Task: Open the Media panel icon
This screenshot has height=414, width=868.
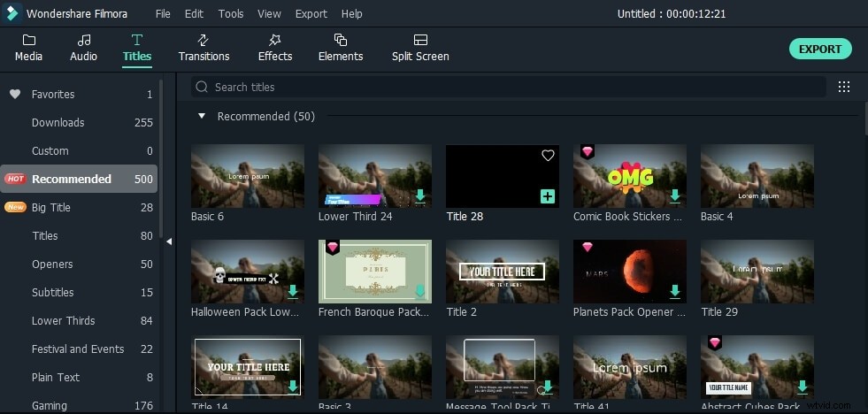Action: 28,41
